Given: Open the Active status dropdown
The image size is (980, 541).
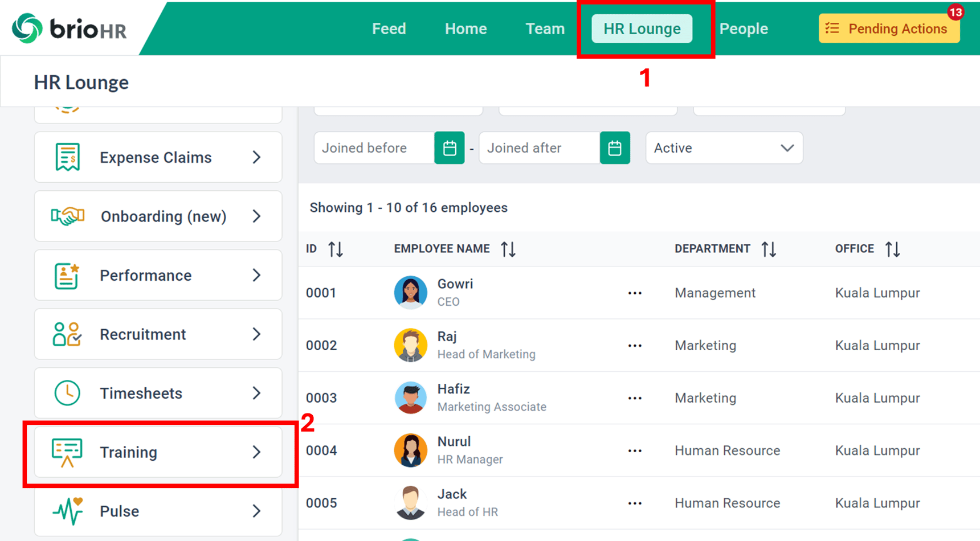Looking at the screenshot, I should (x=724, y=147).
